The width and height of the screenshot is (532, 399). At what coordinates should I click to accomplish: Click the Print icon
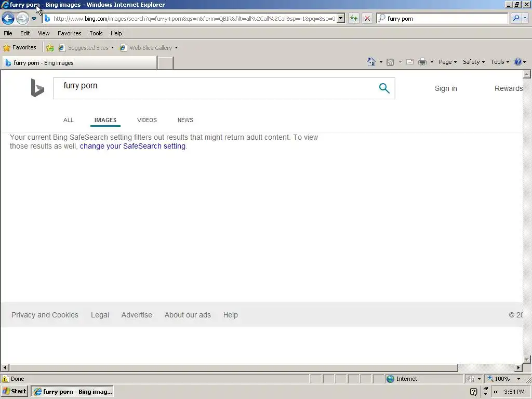422,62
